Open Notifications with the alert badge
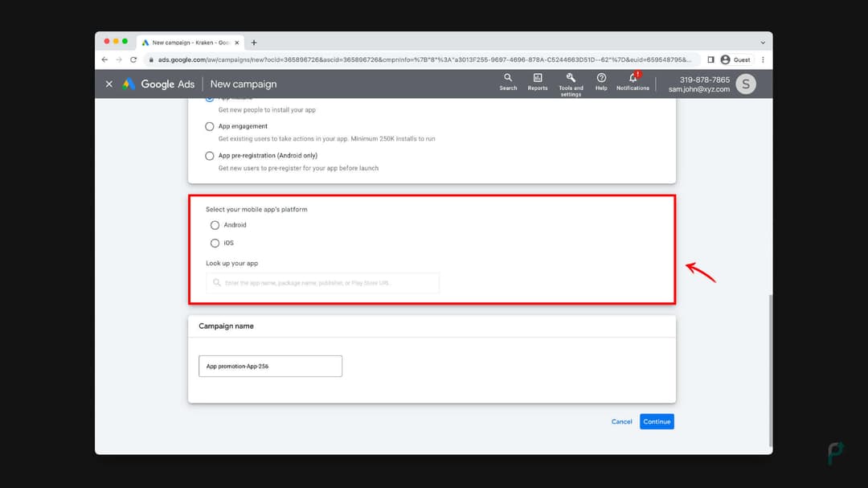Viewport: 868px width, 488px height. point(633,83)
